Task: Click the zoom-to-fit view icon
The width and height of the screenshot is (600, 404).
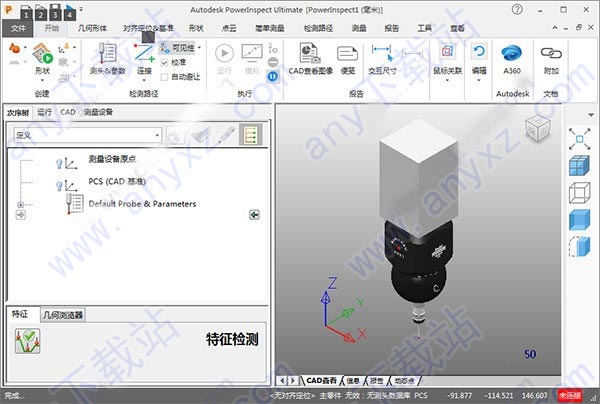Action: click(579, 139)
